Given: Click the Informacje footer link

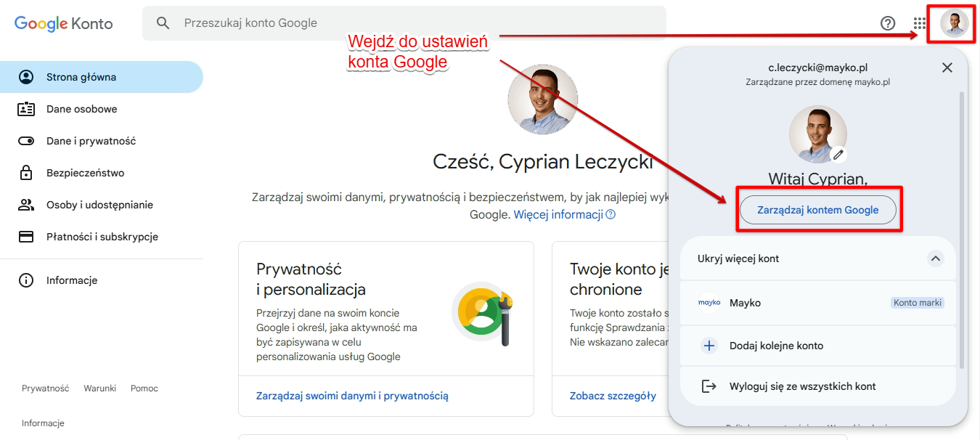Looking at the screenshot, I should click(43, 423).
